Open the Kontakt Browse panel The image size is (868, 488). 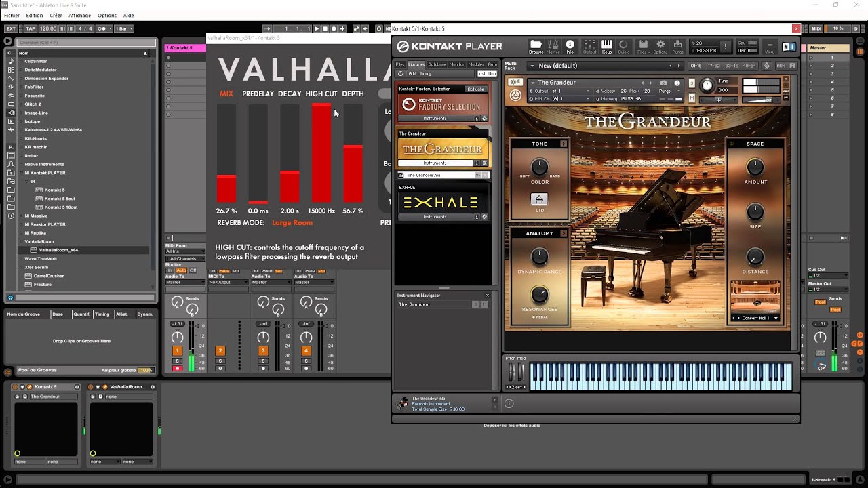pyautogui.click(x=536, y=46)
